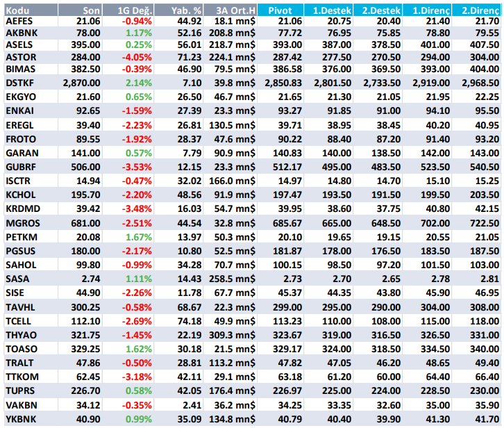Click the 1G Değ. column header

[128, 10]
